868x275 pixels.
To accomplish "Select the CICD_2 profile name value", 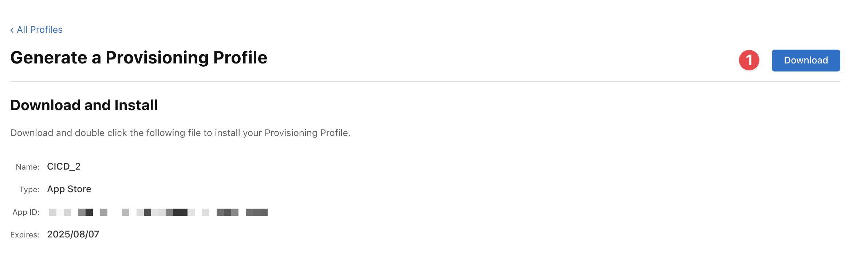I will pyautogui.click(x=64, y=167).
